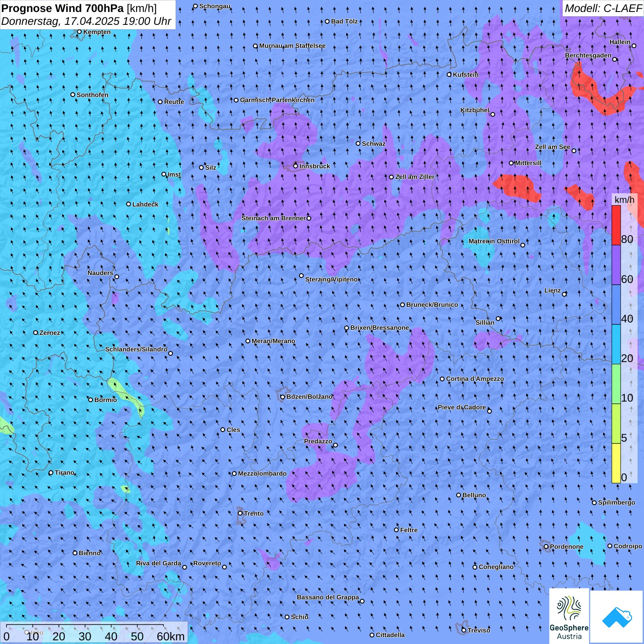Click the Schlanders/Silandro label
This screenshot has height=644, width=644.
coord(137,350)
